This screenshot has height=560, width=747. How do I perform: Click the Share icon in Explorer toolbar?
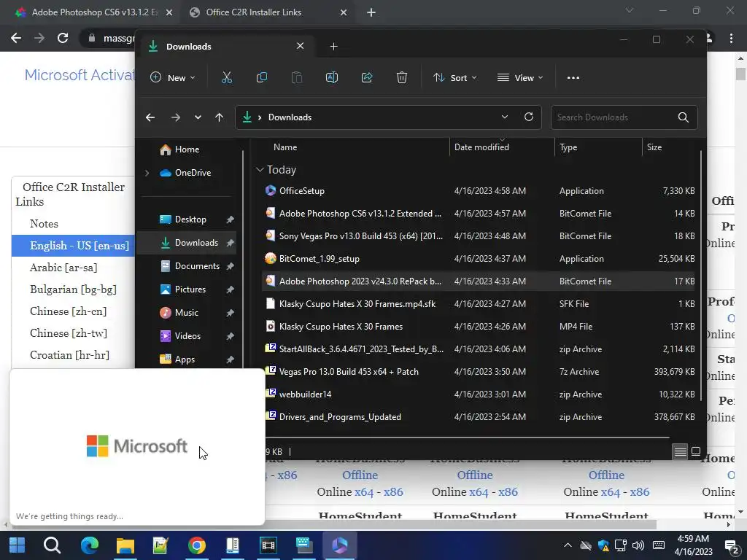pyautogui.click(x=367, y=77)
